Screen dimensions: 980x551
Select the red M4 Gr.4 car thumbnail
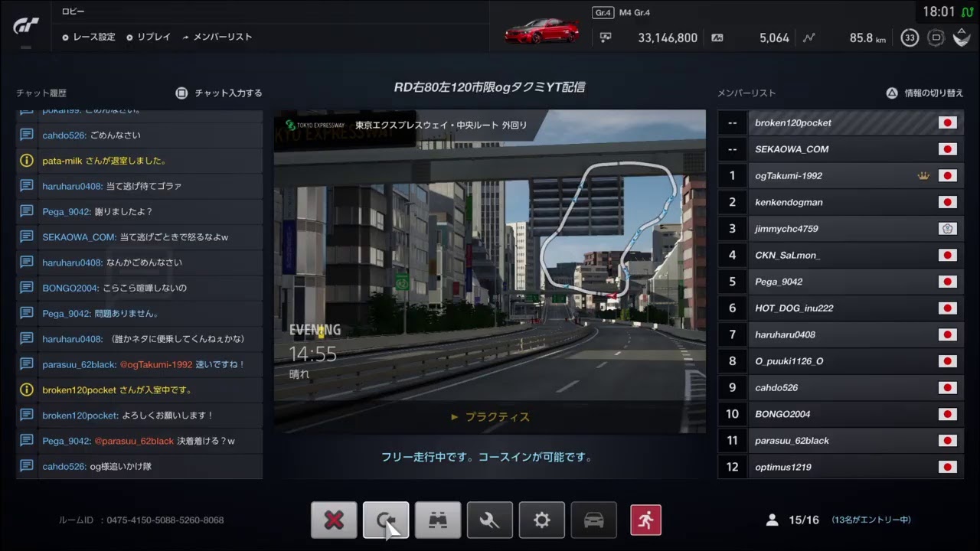[x=541, y=31]
